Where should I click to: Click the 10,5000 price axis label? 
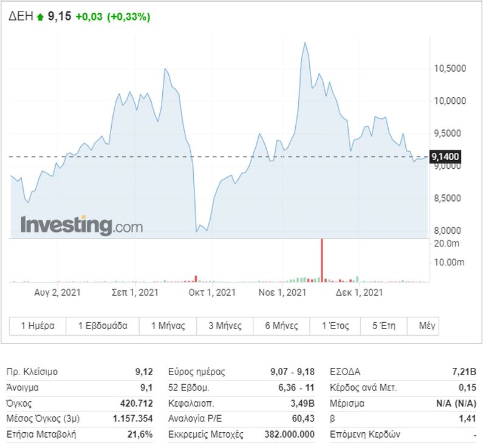point(450,69)
